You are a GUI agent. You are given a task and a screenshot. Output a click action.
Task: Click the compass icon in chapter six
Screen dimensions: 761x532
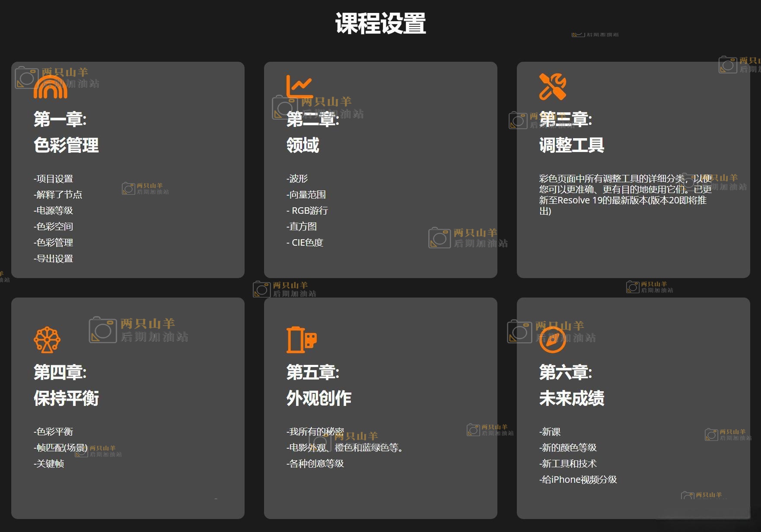(552, 340)
